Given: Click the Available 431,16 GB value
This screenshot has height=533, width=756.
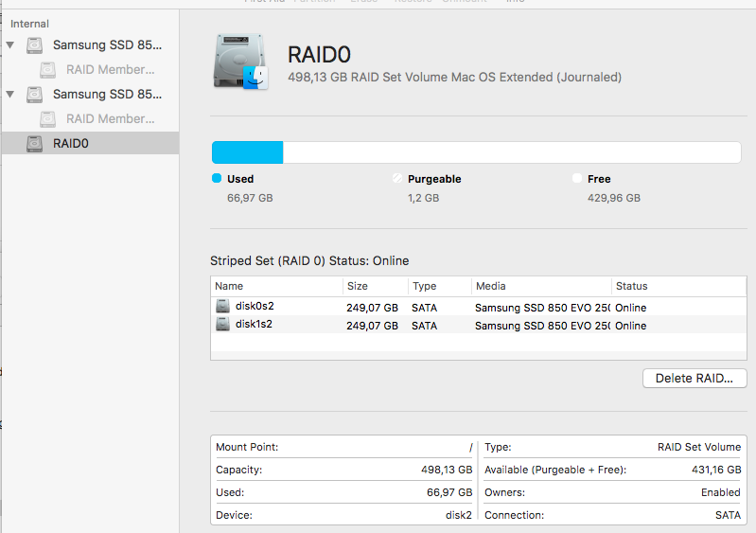Looking at the screenshot, I should (716, 470).
